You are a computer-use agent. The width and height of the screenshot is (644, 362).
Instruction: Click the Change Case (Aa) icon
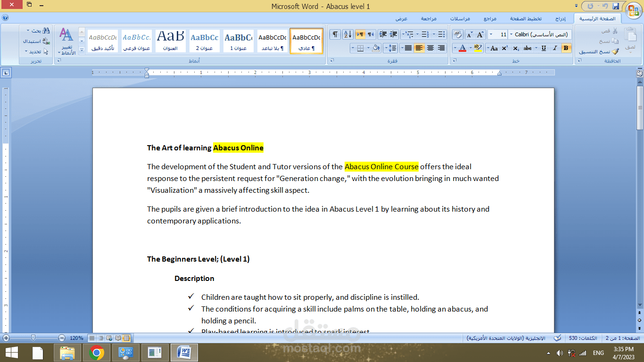493,48
